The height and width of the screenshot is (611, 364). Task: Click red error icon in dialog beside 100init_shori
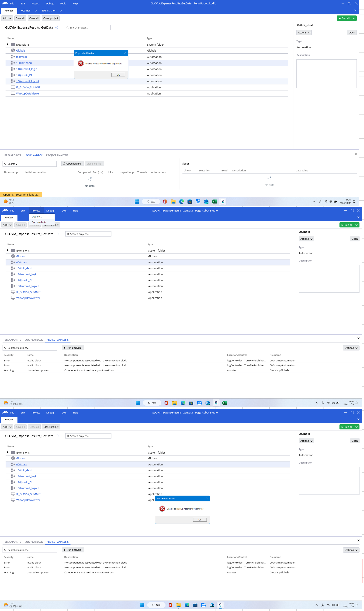(x=81, y=63)
